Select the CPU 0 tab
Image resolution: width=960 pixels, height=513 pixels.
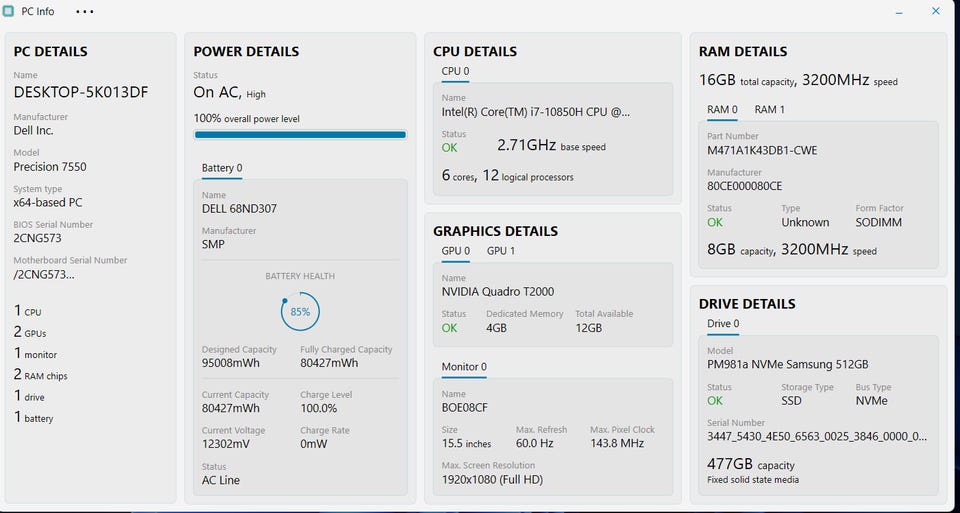pyautogui.click(x=455, y=71)
